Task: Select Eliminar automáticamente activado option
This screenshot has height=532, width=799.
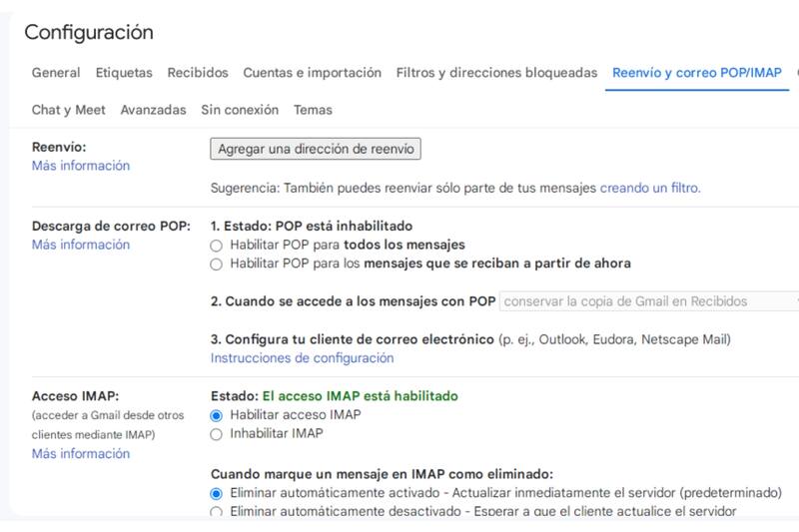Action: point(217,493)
